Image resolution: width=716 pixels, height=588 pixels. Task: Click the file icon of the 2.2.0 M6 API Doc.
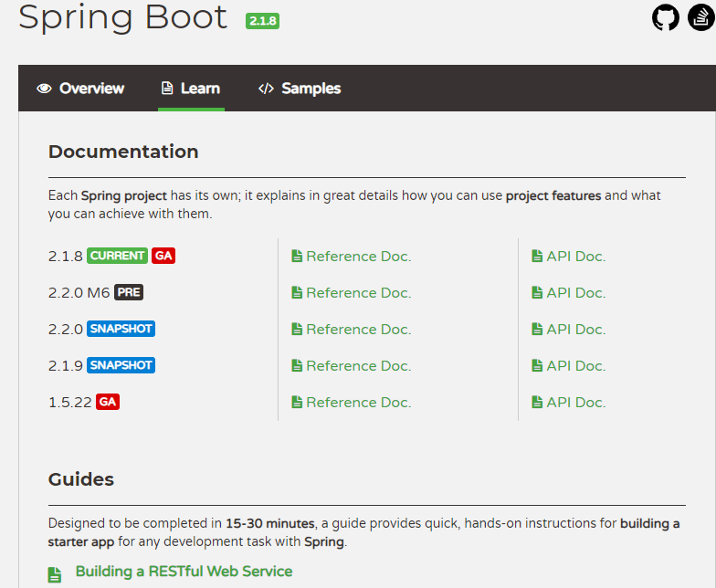537,292
